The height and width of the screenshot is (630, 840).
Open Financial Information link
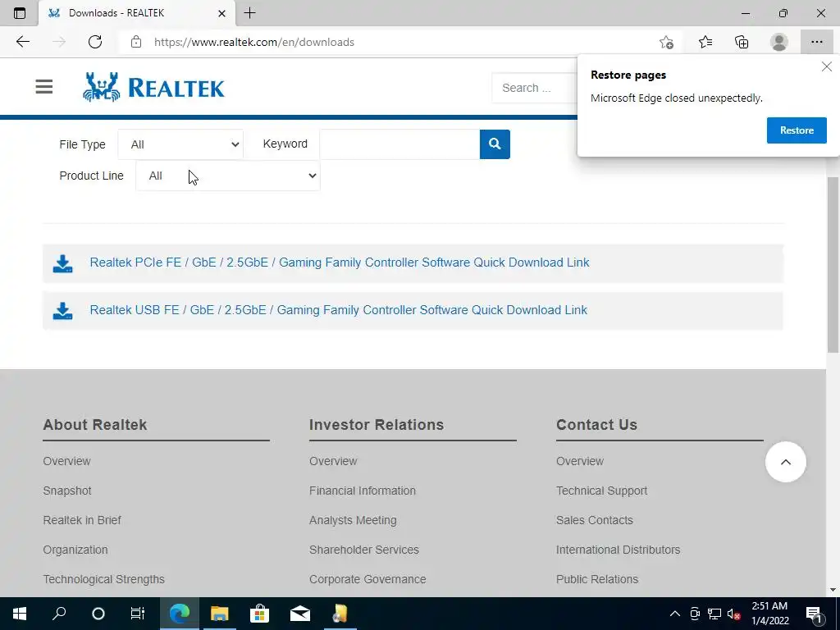pos(362,491)
